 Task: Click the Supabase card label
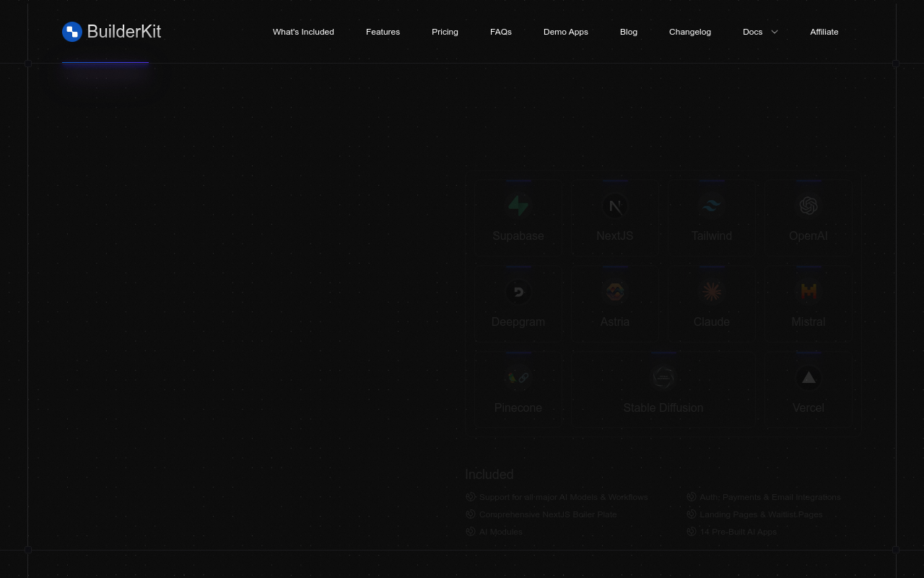(518, 236)
